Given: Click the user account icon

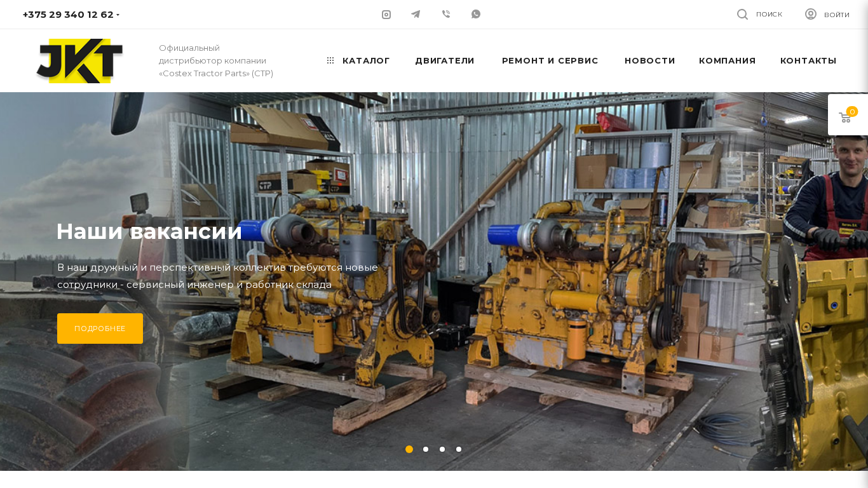Looking at the screenshot, I should tap(811, 14).
